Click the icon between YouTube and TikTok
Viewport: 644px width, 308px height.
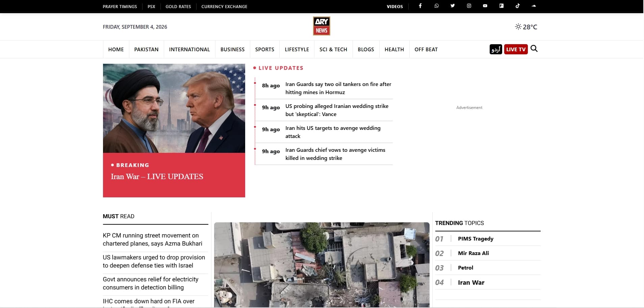[501, 6]
